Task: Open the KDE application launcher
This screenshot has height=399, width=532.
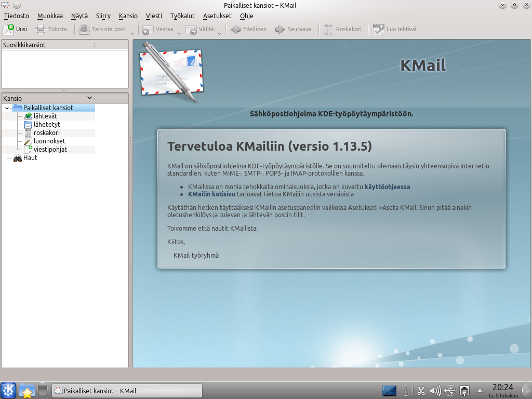Action: tap(8, 390)
